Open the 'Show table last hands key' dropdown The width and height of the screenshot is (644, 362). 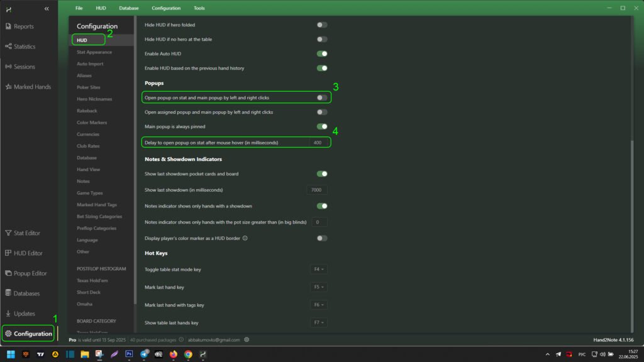(x=318, y=322)
